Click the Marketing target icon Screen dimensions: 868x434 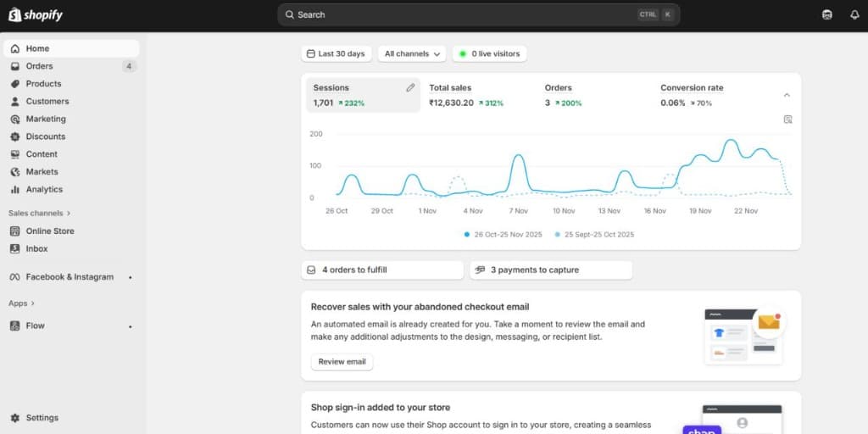pyautogui.click(x=15, y=119)
